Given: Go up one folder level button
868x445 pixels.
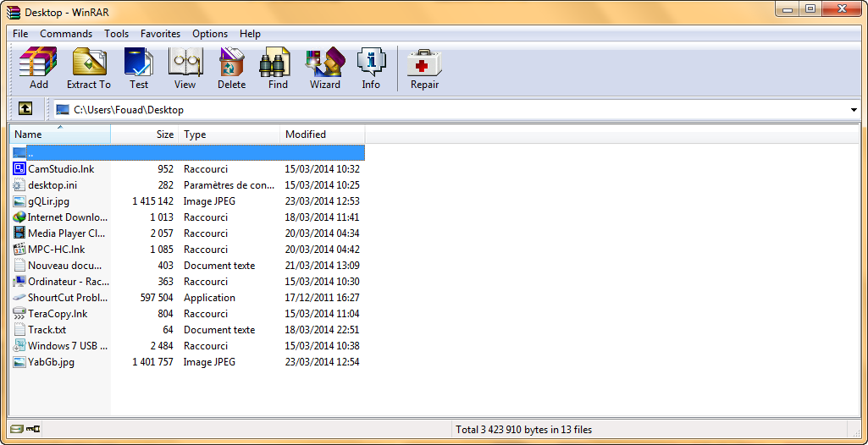Looking at the screenshot, I should pos(25,109).
